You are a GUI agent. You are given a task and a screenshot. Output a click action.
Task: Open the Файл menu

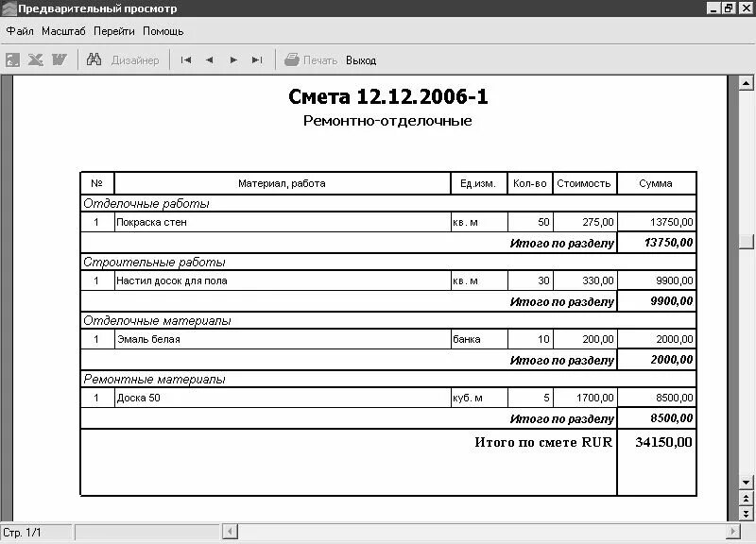(x=20, y=31)
